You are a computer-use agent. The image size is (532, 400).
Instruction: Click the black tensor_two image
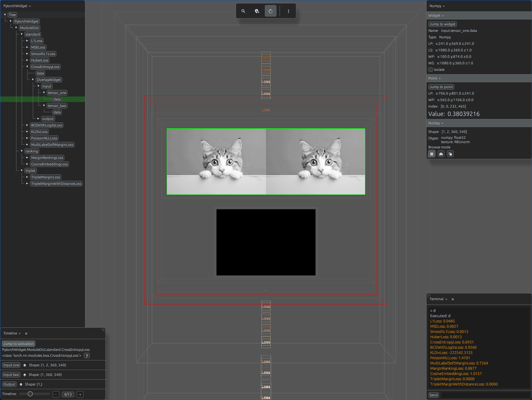click(266, 242)
